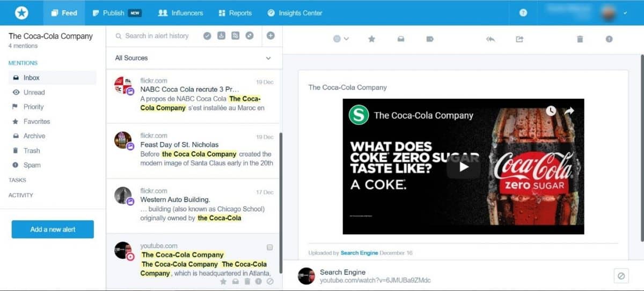Click avatar of Western Auto Building mention
The height and width of the screenshot is (291, 644).
click(x=123, y=196)
